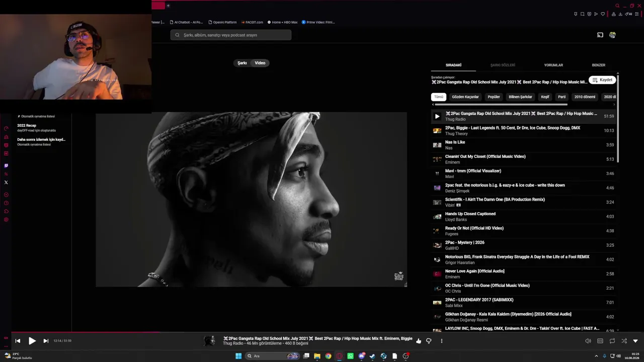This screenshot has width=644, height=362.
Task: Switch to Şarkı mode
Action: tap(242, 63)
